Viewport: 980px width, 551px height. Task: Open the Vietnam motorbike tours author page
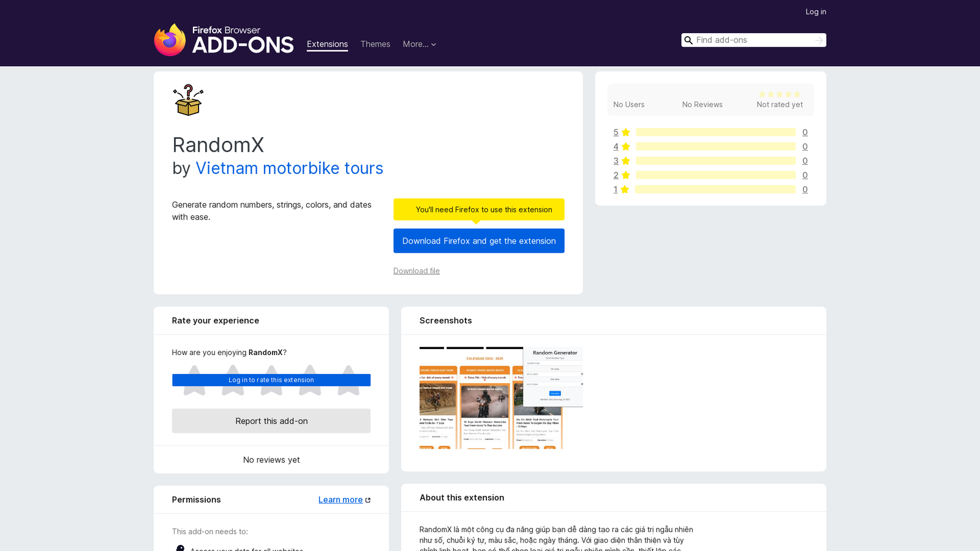[x=289, y=168]
